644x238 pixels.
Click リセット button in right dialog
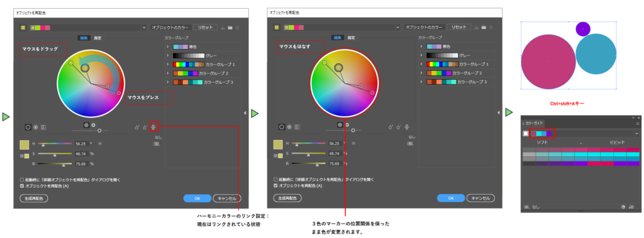pyautogui.click(x=459, y=27)
